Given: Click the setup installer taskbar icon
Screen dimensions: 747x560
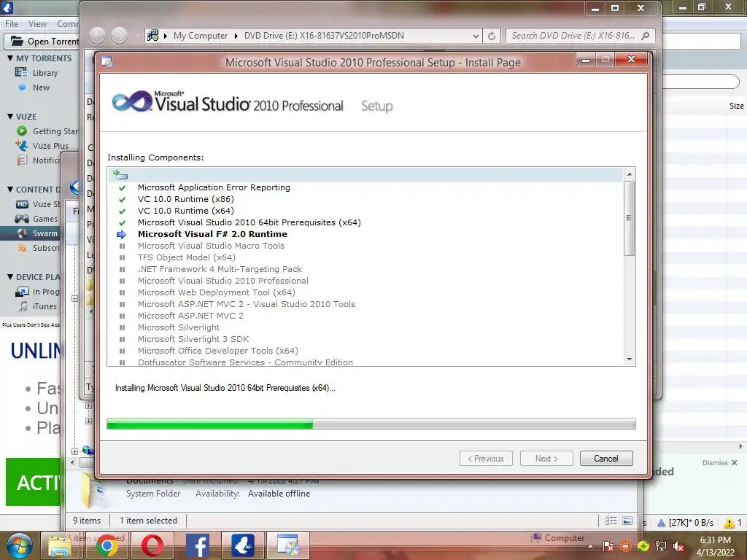Looking at the screenshot, I should (288, 545).
